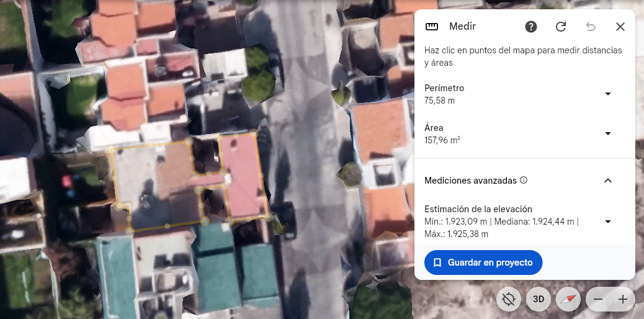The height and width of the screenshot is (319, 644).
Task: Click Guardar en proyecto button
Action: [483, 263]
